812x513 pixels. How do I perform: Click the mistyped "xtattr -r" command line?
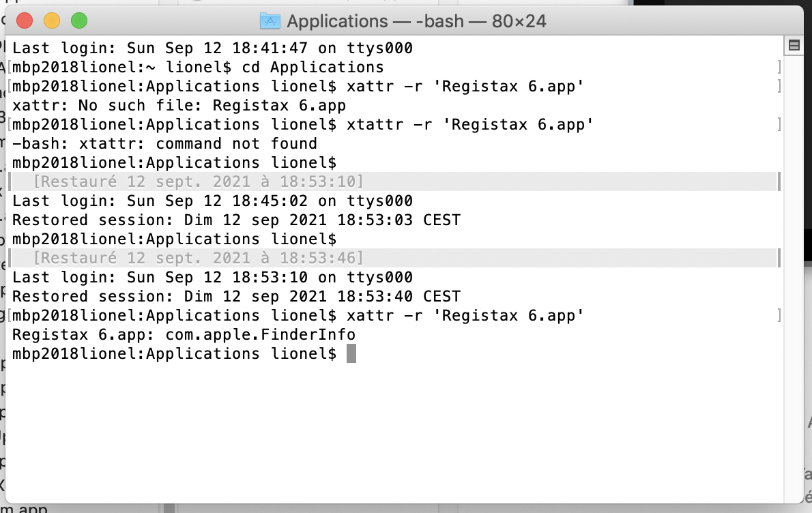click(469, 125)
